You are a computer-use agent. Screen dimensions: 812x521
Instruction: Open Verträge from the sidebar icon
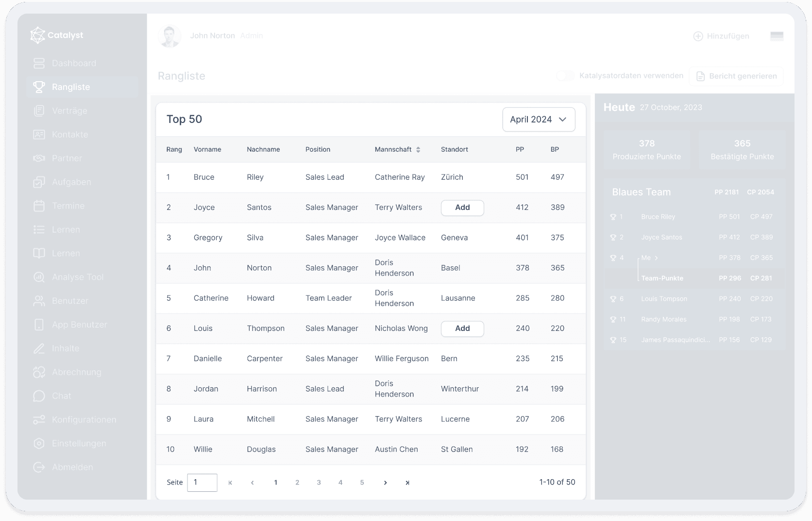coord(39,111)
